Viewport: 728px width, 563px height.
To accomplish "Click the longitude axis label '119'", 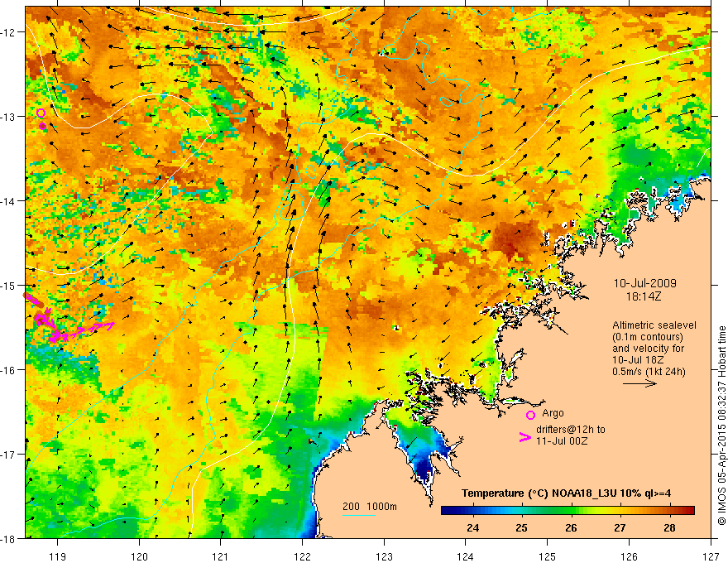I will coord(58,556).
